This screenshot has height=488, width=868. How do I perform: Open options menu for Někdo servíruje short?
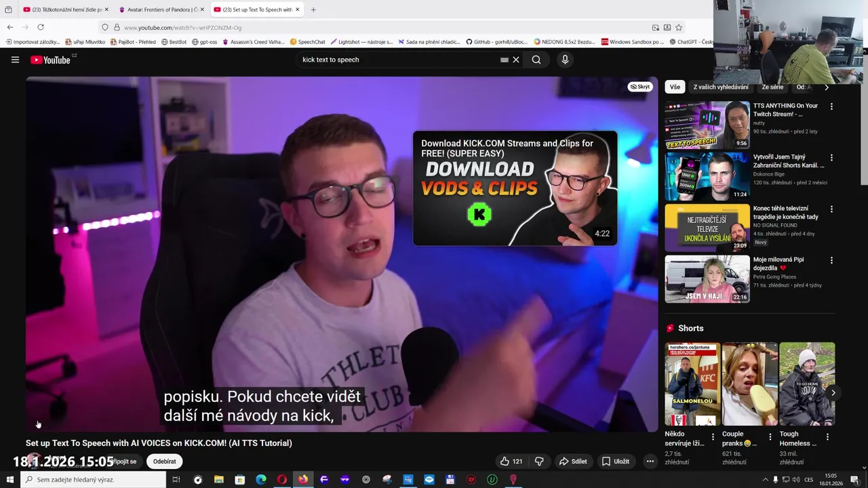(x=713, y=437)
